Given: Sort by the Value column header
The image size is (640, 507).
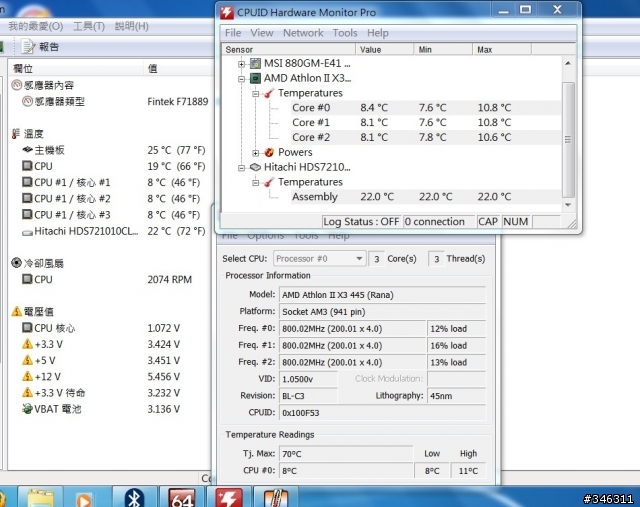Looking at the screenshot, I should point(384,49).
